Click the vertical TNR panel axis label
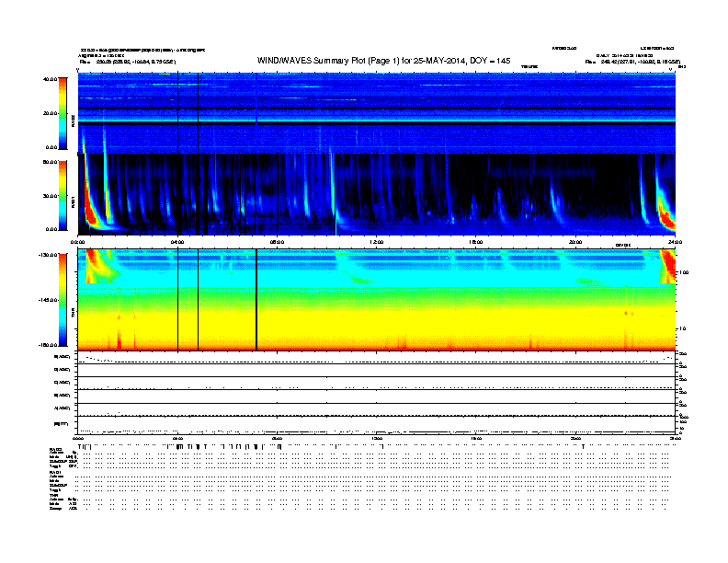The image size is (728, 563). coord(73,314)
